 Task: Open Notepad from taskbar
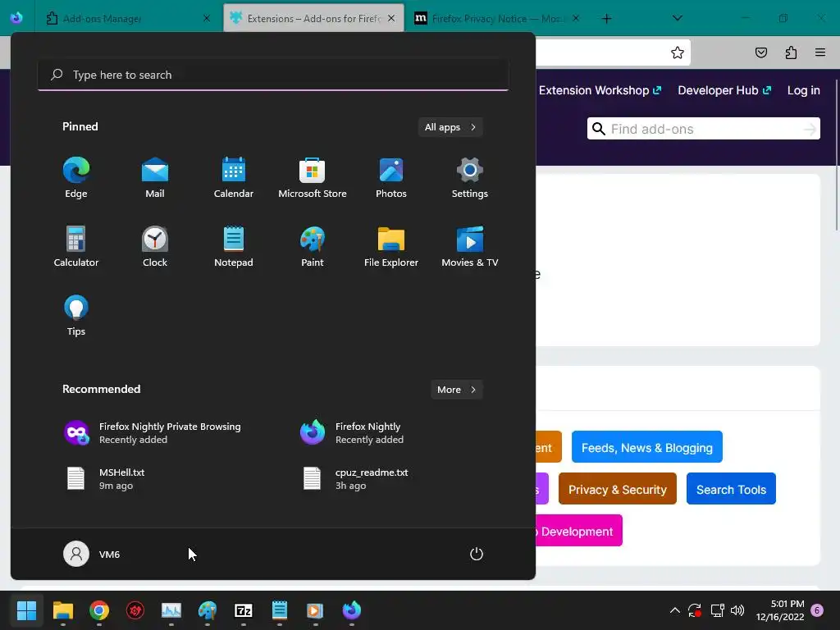280,610
